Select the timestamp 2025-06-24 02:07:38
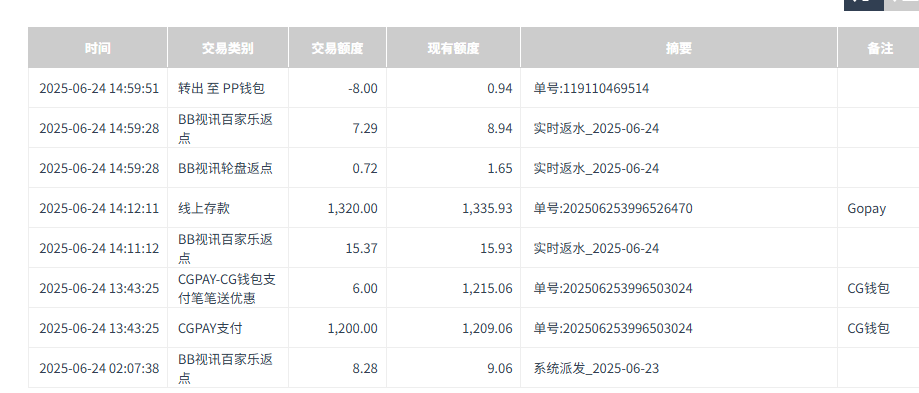Viewport: 919px width, 393px height. coord(99,368)
